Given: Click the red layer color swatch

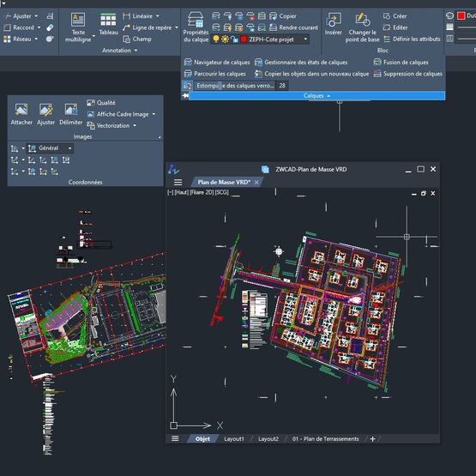Looking at the screenshot, I should [244, 39].
